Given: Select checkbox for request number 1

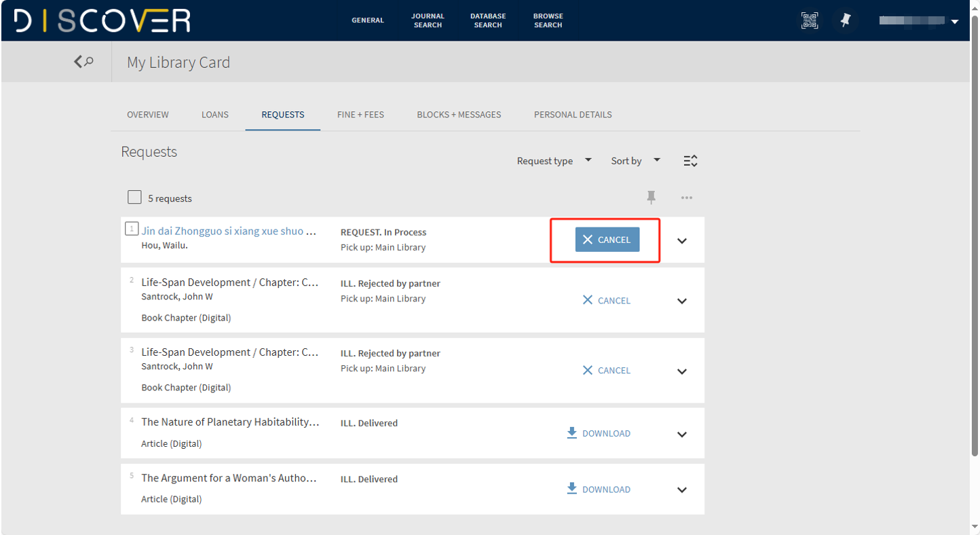Looking at the screenshot, I should coord(132,229).
